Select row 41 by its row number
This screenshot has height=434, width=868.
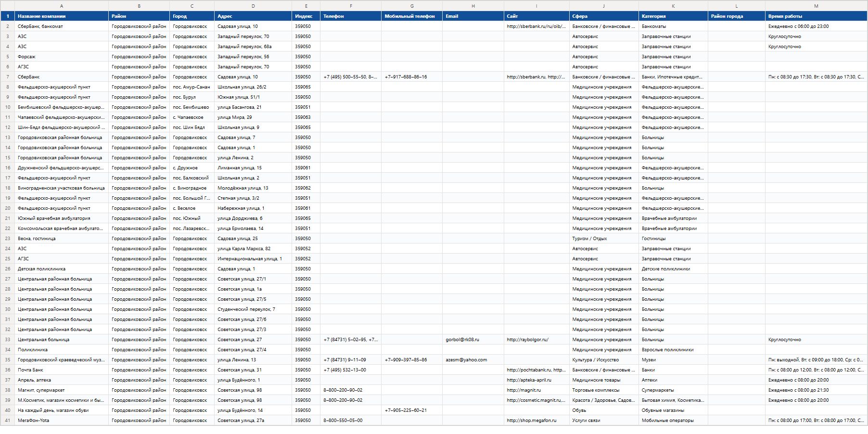pos(8,421)
